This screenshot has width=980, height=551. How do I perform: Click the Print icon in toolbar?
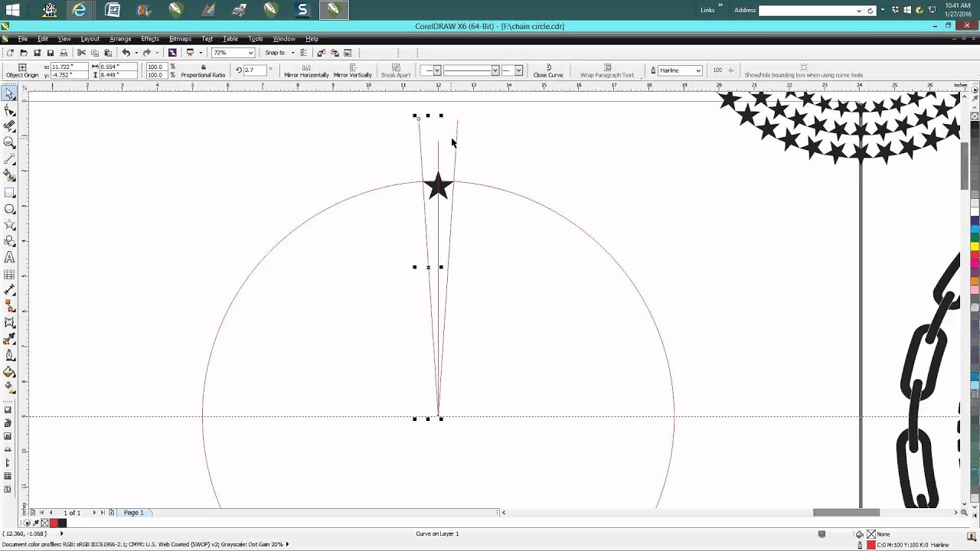(64, 53)
